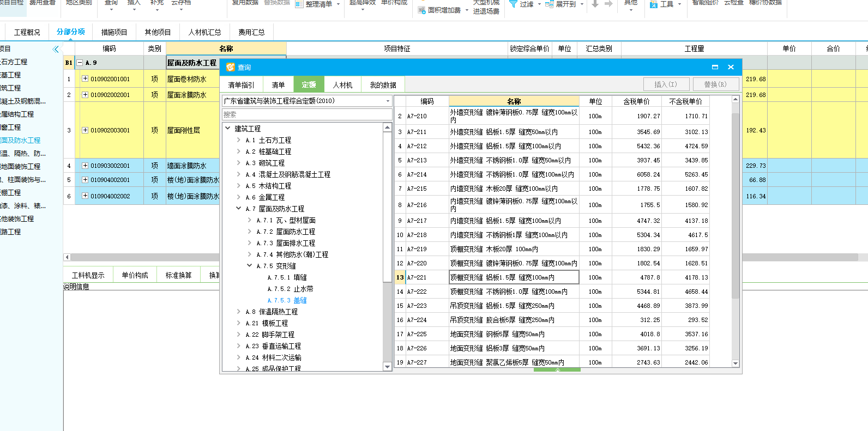Open the 人材机 tab in query dialog
Screen dimensions: 868x431
point(343,85)
